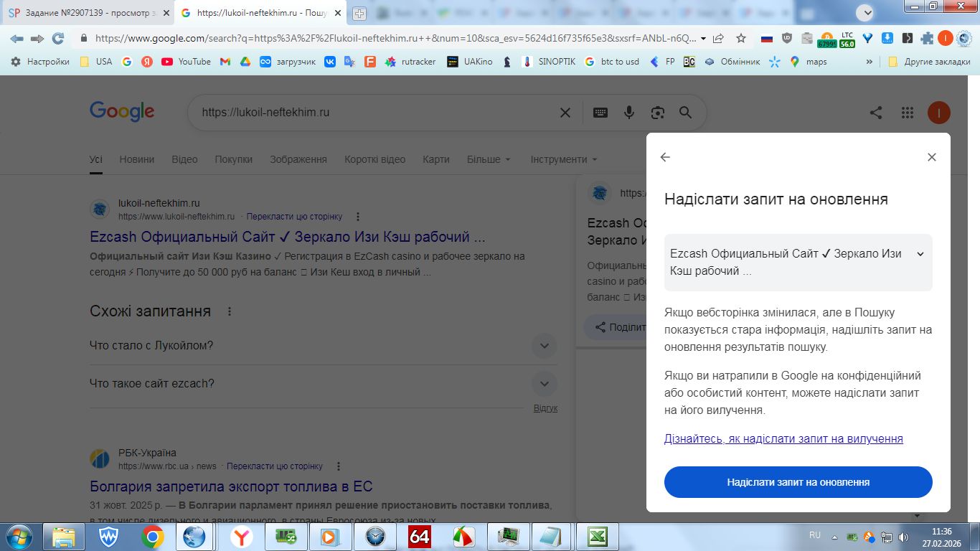The height and width of the screenshot is (551, 980).
Task: Go back using the dialog's back arrow
Action: 665,157
